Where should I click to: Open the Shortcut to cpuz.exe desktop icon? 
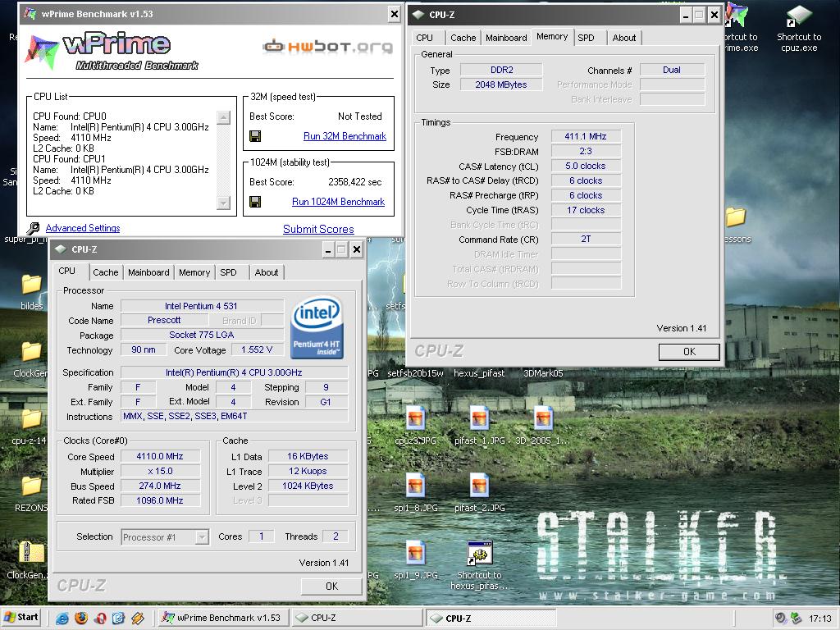coord(799,16)
